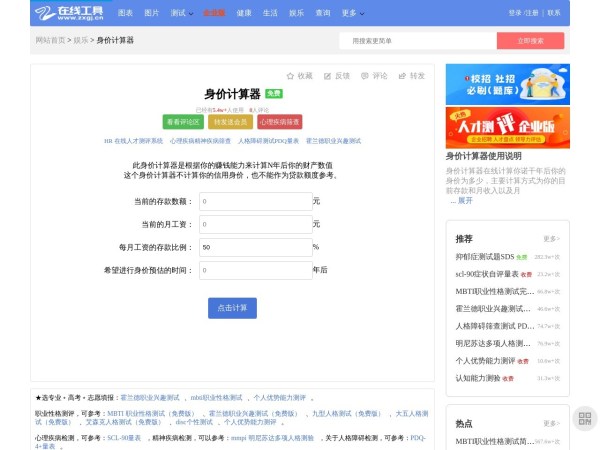This screenshot has height=450, width=600.
Task: Click the 当前的存款数额 input field
Action: point(255,201)
